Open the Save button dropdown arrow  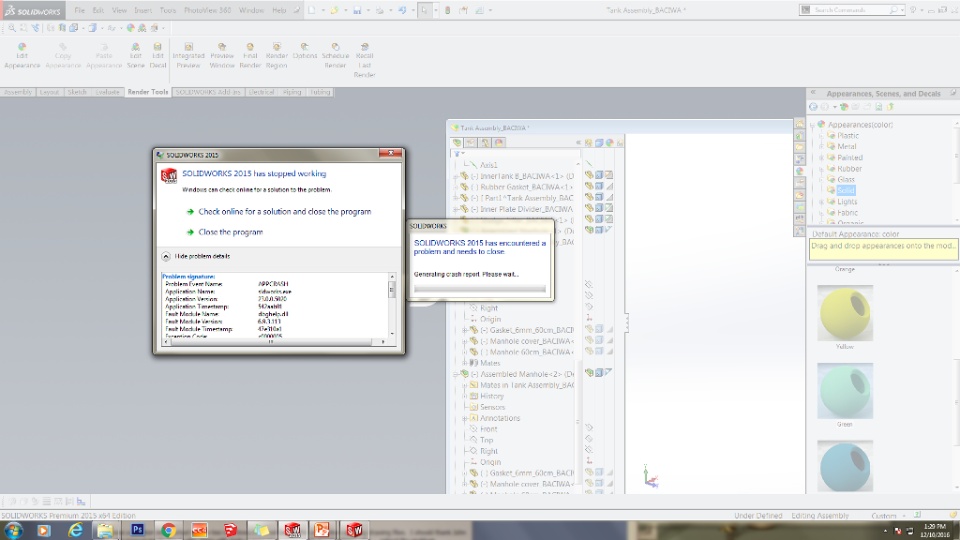pos(367,10)
